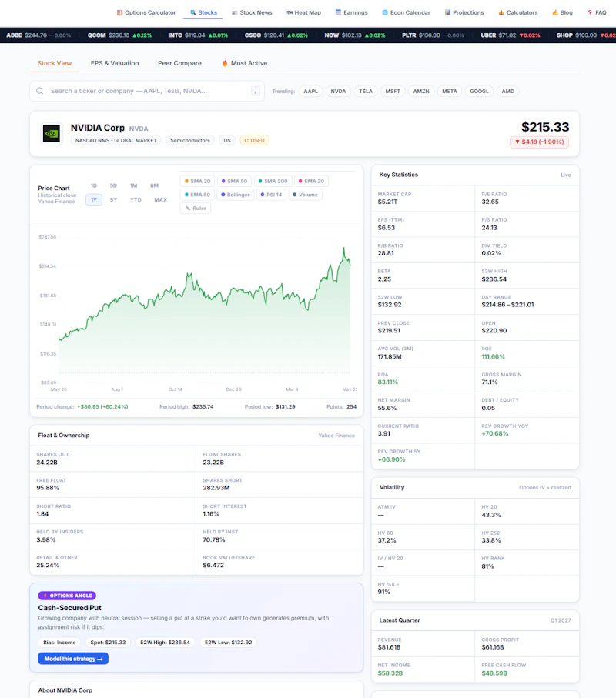The width and height of the screenshot is (616, 698).
Task: Set the chart range to 1M
Action: point(134,185)
